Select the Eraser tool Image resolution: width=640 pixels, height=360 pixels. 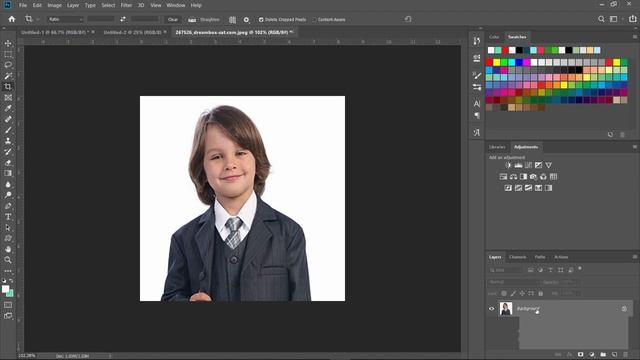[x=8, y=162]
